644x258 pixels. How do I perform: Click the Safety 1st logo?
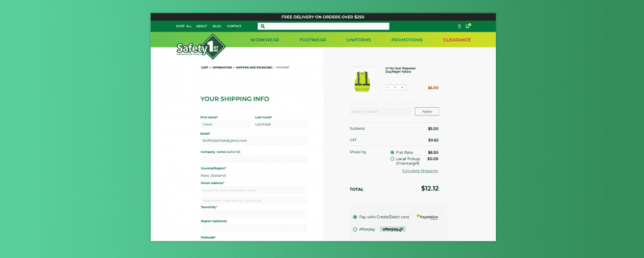[201, 48]
